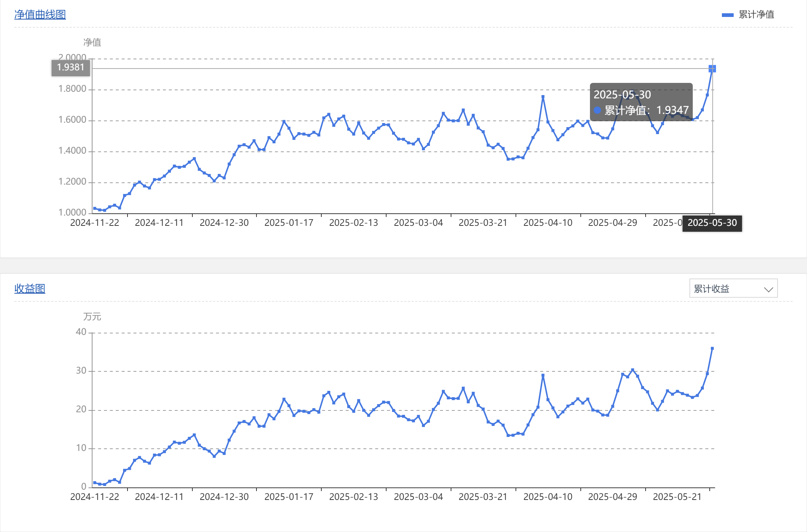Screen dimensions: 807x532
Task: Open the 收益图 link
Action: point(29,288)
